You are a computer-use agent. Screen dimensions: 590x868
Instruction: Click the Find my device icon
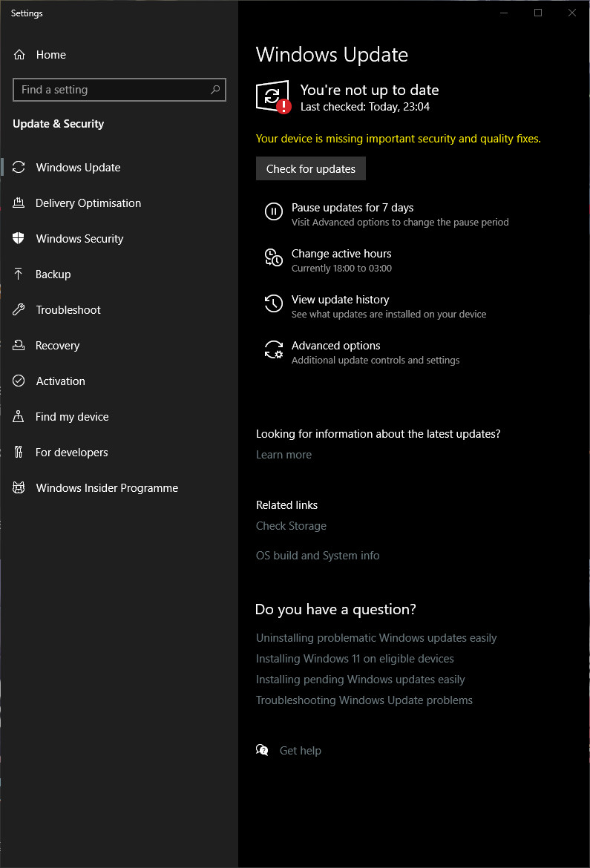[19, 416]
